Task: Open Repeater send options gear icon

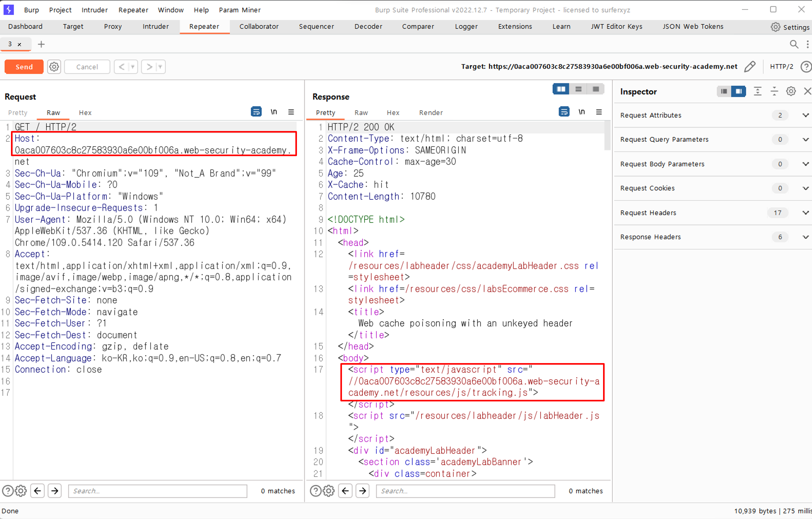Action: (54, 67)
